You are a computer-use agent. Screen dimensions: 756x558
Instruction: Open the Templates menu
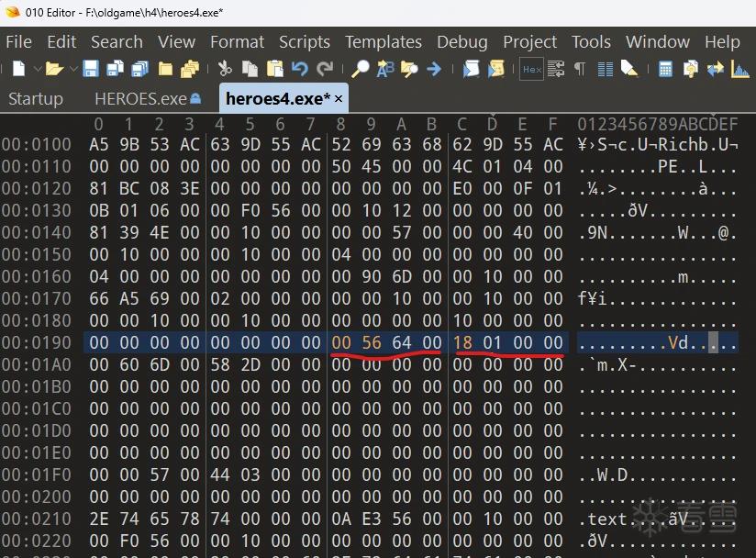click(x=384, y=42)
